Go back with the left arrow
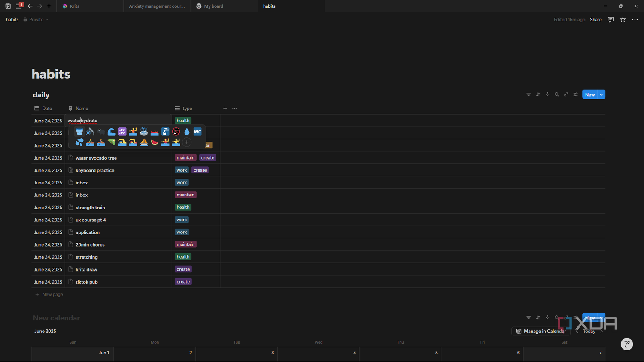This screenshot has height=362, width=644. tap(30, 6)
